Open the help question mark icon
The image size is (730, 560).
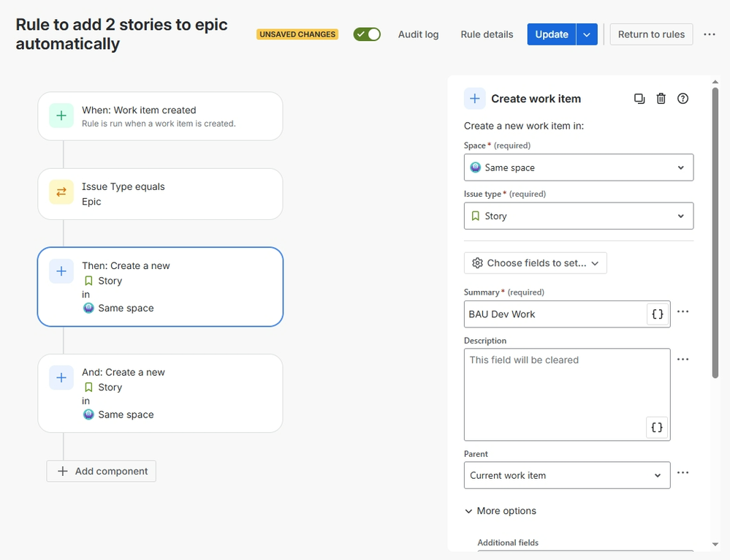pyautogui.click(x=683, y=99)
